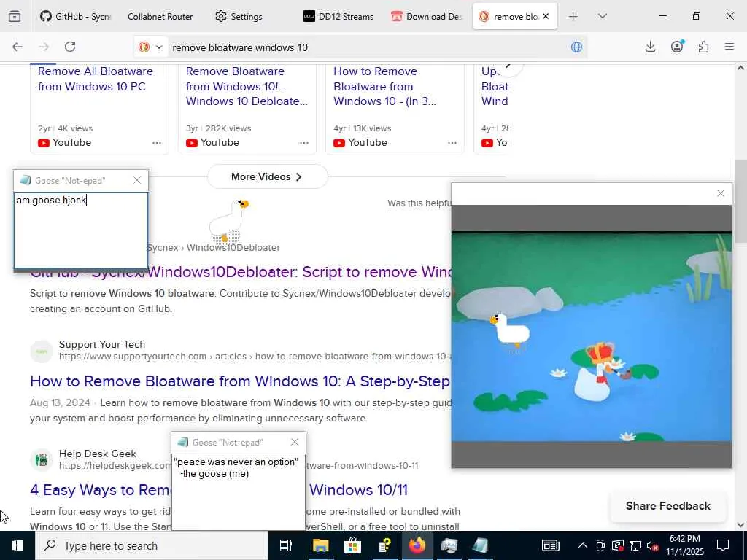This screenshot has width=747, height=560.
Task: Close the goose pond image popup window
Action: (x=720, y=193)
